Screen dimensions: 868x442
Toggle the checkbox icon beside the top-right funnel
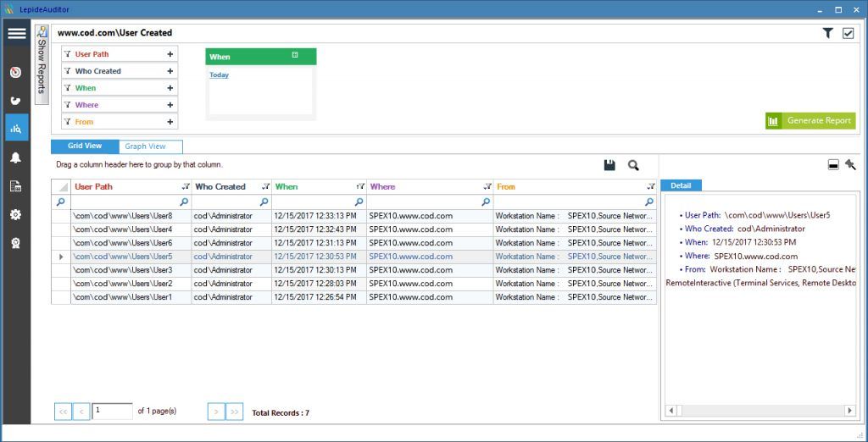[x=848, y=33]
